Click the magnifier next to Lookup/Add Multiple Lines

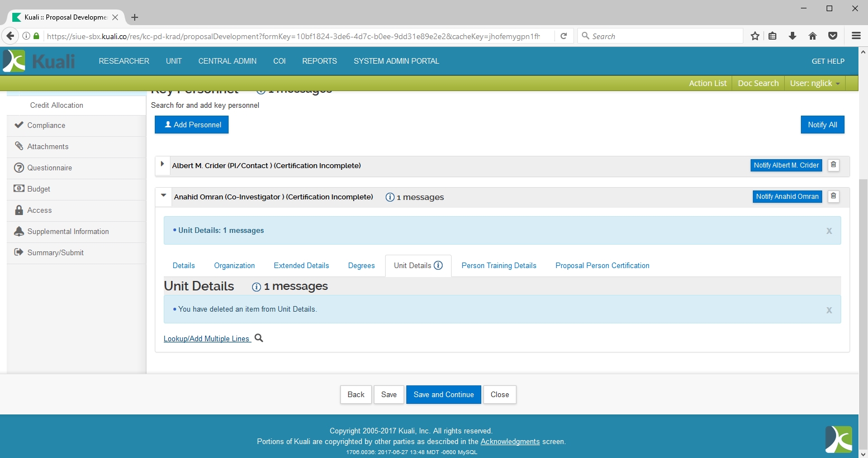(x=259, y=338)
